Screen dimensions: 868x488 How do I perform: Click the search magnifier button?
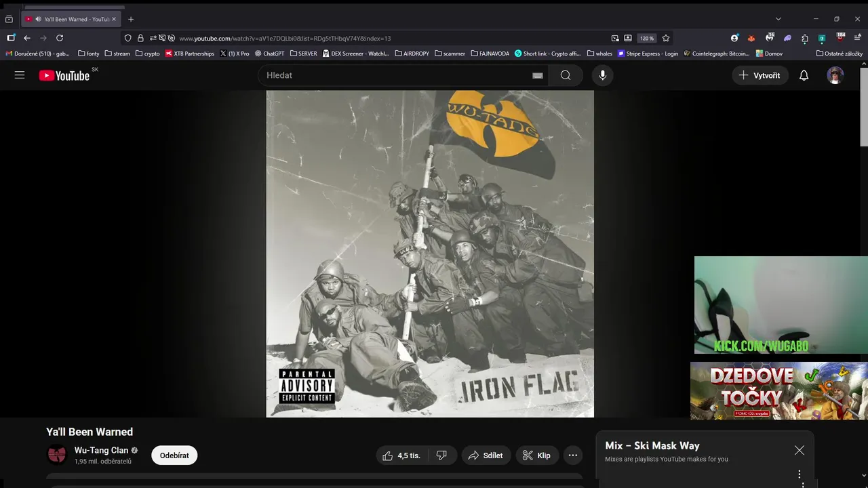point(566,75)
